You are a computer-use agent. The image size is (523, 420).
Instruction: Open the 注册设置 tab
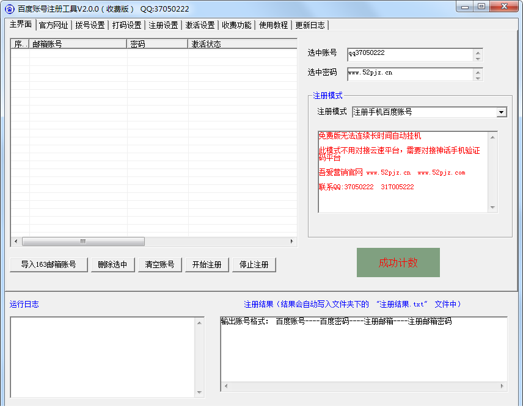pyautogui.click(x=164, y=25)
